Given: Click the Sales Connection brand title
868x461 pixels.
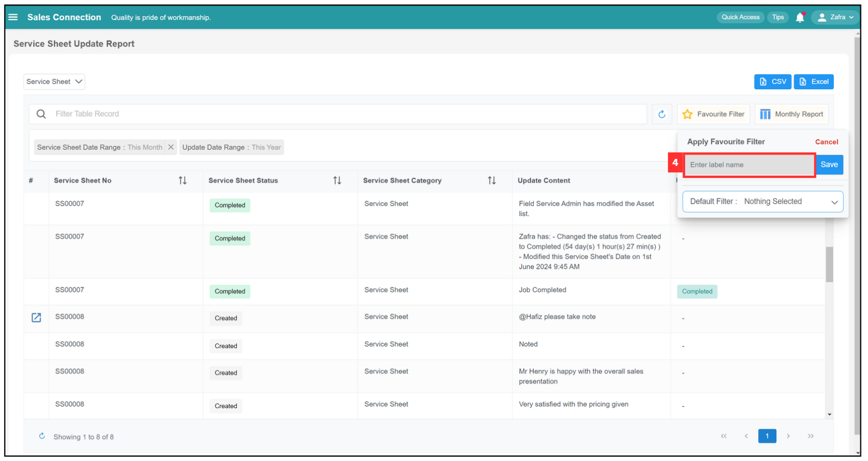Looking at the screenshot, I should 64,17.
